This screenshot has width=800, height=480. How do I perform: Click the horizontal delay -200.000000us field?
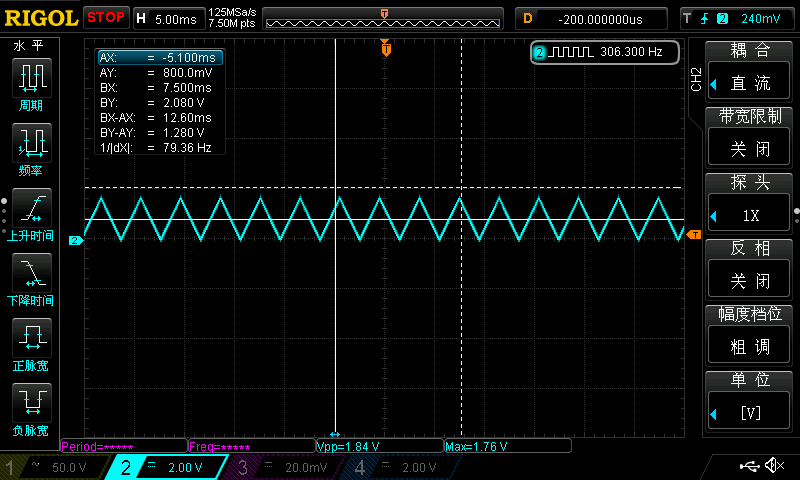(x=591, y=19)
